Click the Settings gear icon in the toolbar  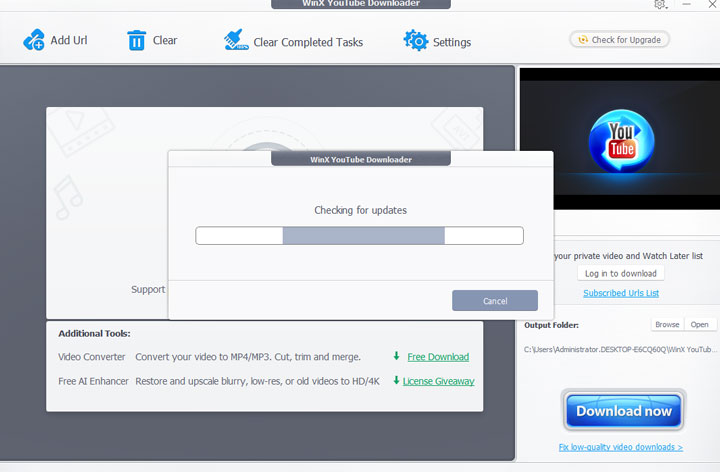pos(416,40)
